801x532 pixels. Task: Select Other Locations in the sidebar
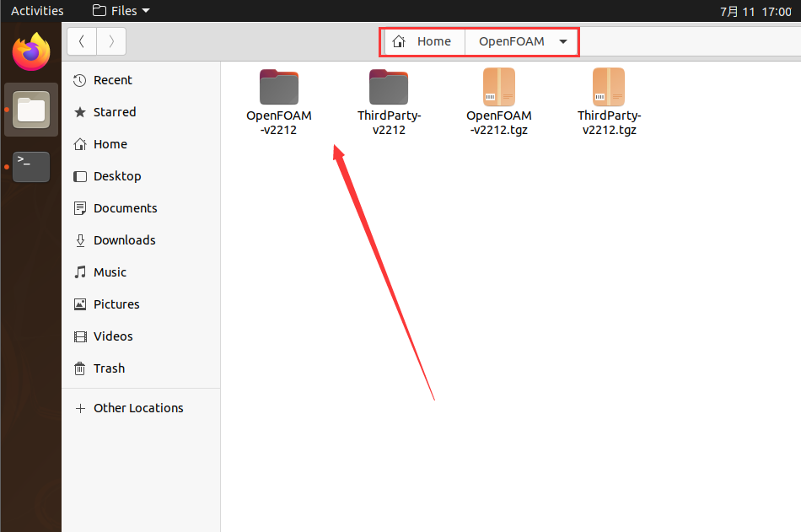point(137,408)
